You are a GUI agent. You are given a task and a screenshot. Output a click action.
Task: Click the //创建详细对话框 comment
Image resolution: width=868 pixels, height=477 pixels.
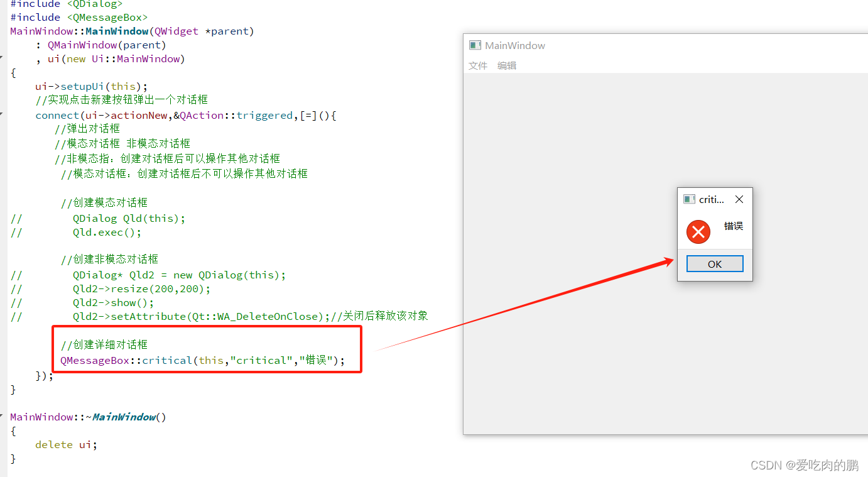[x=104, y=344]
